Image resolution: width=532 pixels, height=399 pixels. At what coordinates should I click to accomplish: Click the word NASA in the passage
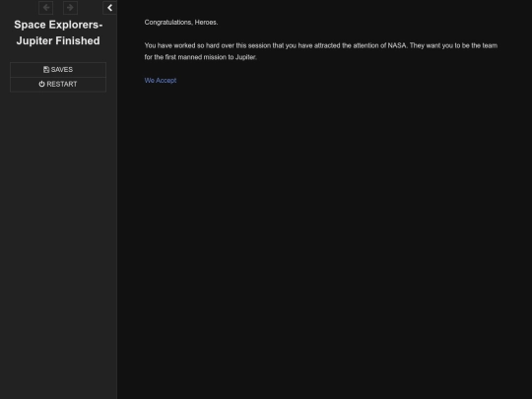[397, 45]
